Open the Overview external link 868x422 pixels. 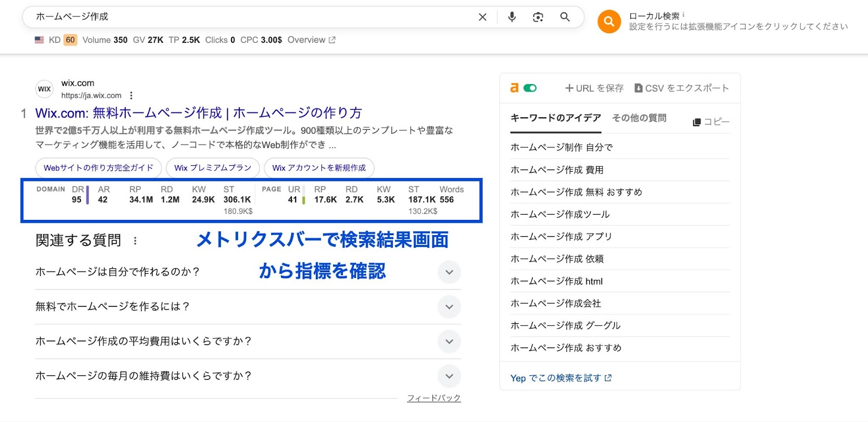coord(311,40)
